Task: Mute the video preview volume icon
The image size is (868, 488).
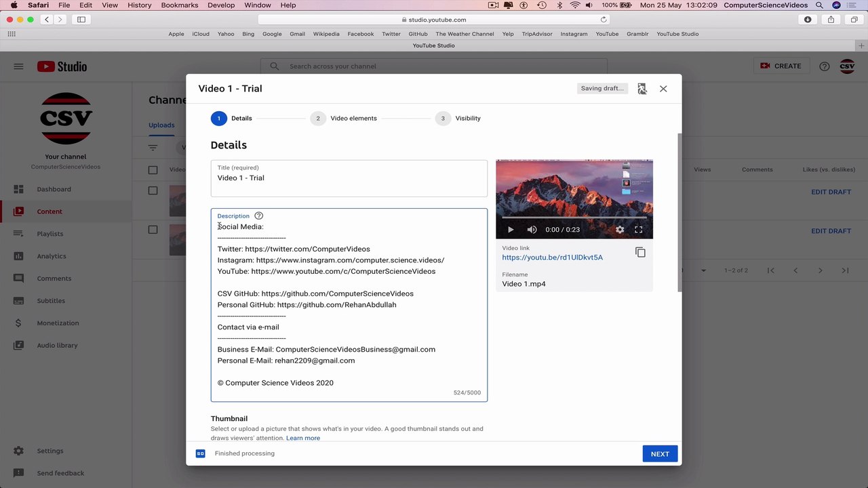Action: pos(532,230)
